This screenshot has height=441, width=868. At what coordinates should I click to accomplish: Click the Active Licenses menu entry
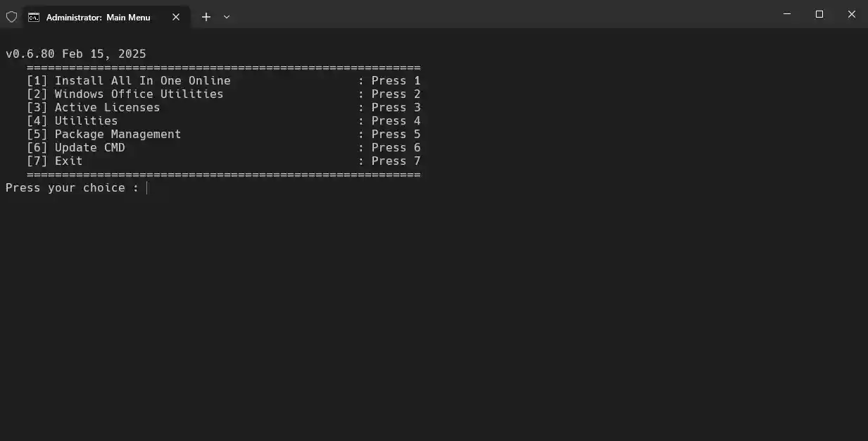tap(107, 107)
